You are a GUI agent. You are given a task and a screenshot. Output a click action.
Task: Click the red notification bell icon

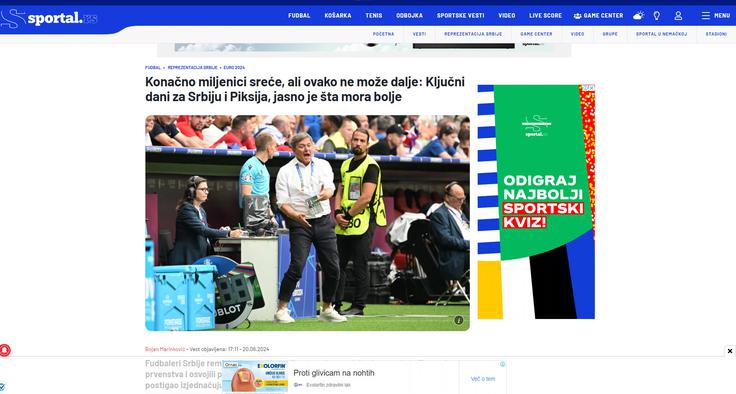pyautogui.click(x=5, y=350)
